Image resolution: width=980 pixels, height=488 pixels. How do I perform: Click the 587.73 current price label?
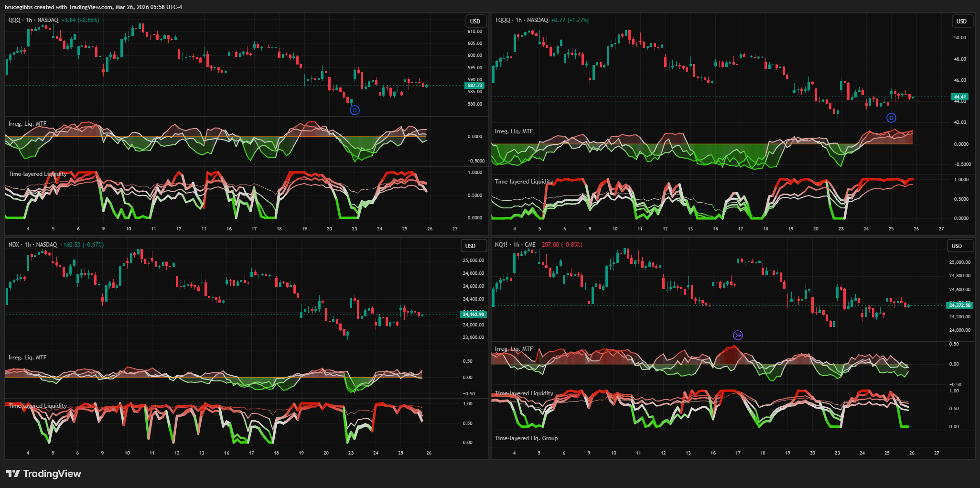[474, 86]
